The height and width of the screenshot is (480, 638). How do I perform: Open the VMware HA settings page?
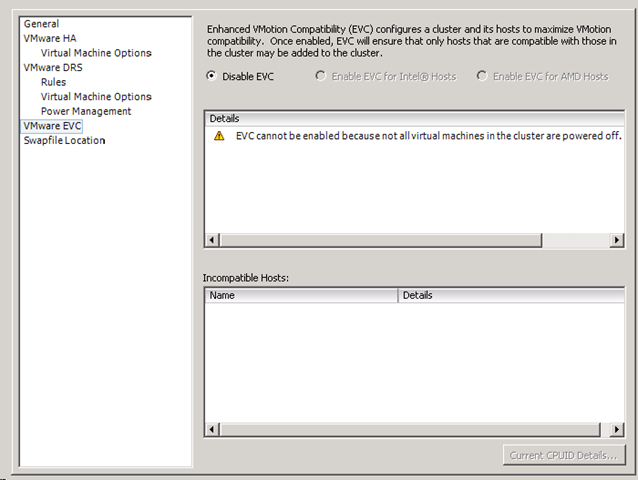pyautogui.click(x=50, y=39)
